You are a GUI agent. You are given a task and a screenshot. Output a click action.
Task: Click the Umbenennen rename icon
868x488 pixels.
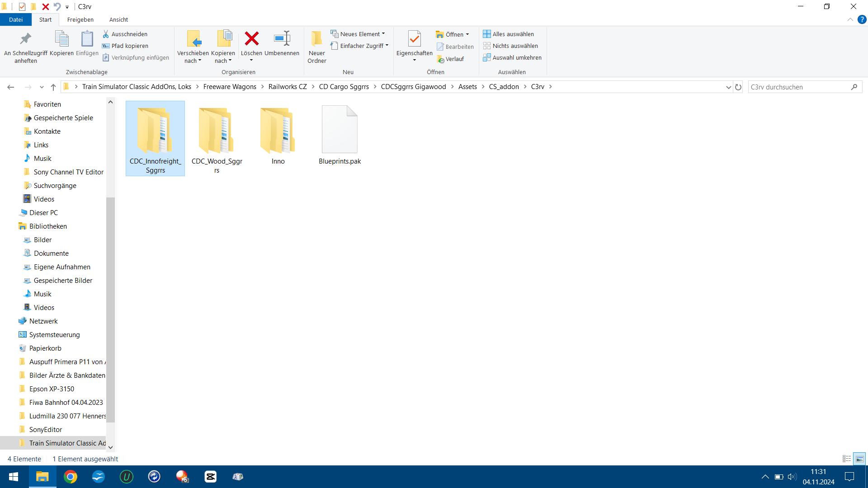click(282, 39)
